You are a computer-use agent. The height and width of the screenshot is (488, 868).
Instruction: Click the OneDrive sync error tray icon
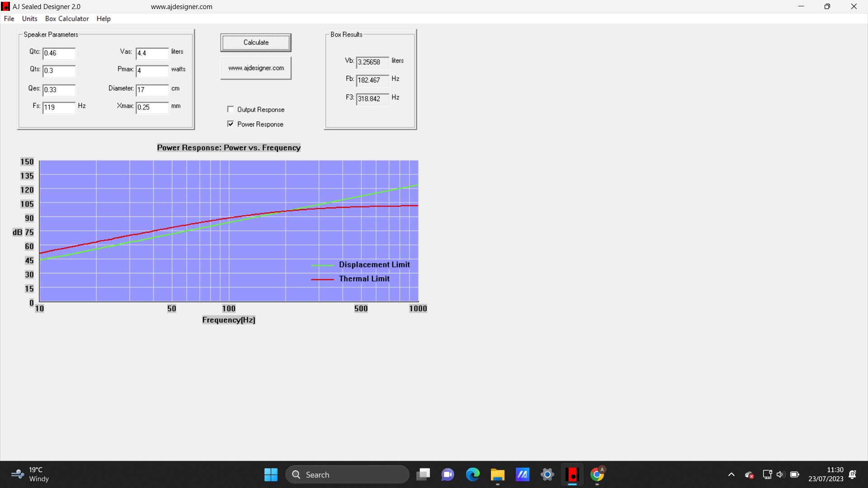(749, 475)
